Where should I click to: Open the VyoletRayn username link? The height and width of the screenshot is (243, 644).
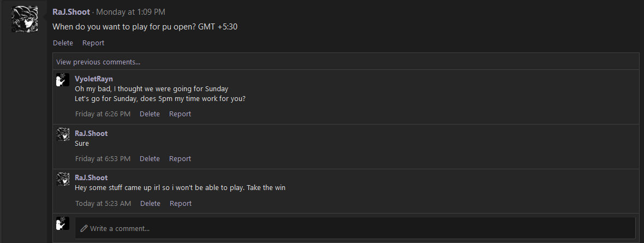click(94, 79)
